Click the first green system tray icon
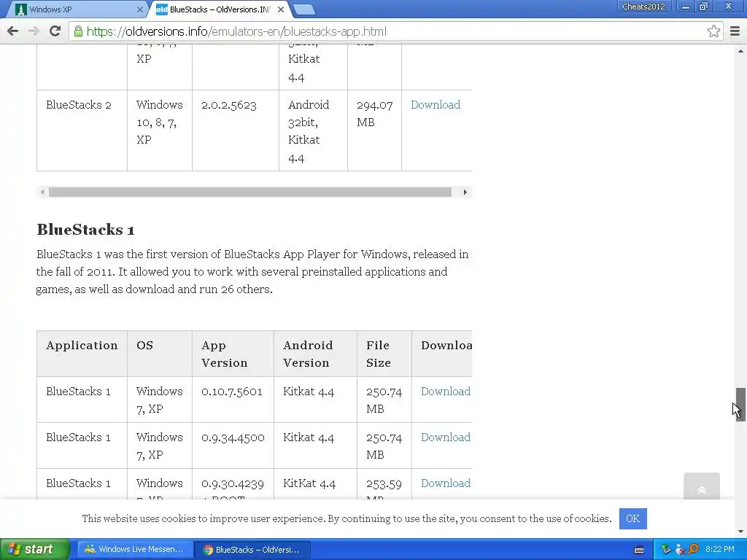The height and width of the screenshot is (560, 747). pyautogui.click(x=665, y=550)
